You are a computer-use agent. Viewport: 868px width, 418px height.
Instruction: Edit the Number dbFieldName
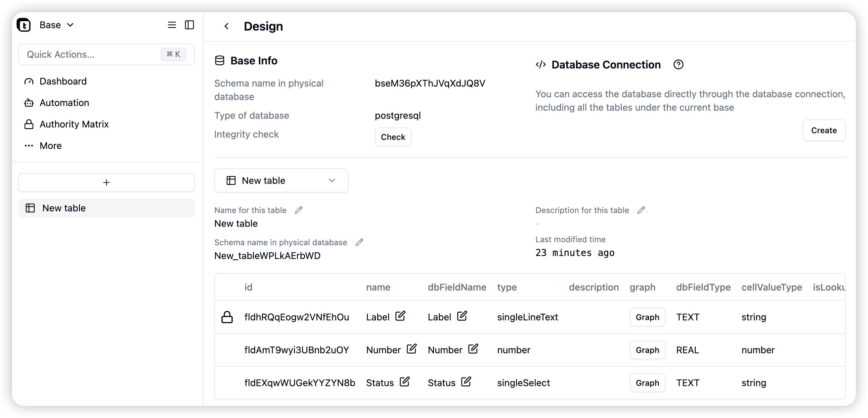473,349
